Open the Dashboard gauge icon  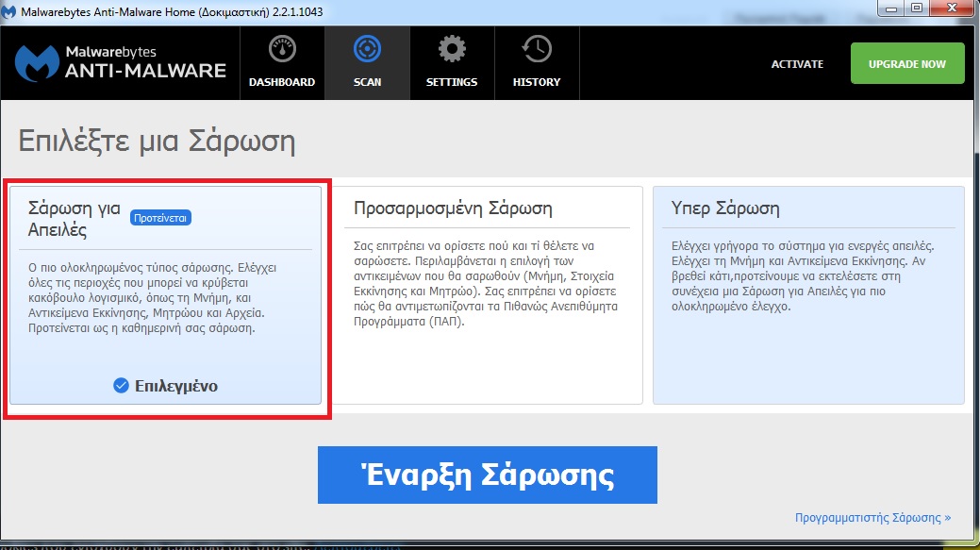[x=282, y=49]
